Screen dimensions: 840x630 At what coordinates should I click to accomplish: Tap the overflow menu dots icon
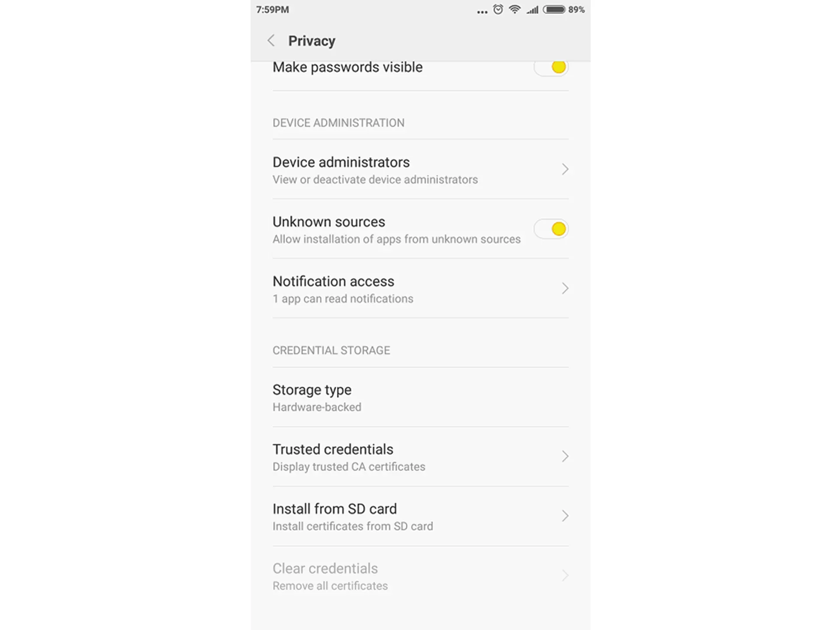481,9
